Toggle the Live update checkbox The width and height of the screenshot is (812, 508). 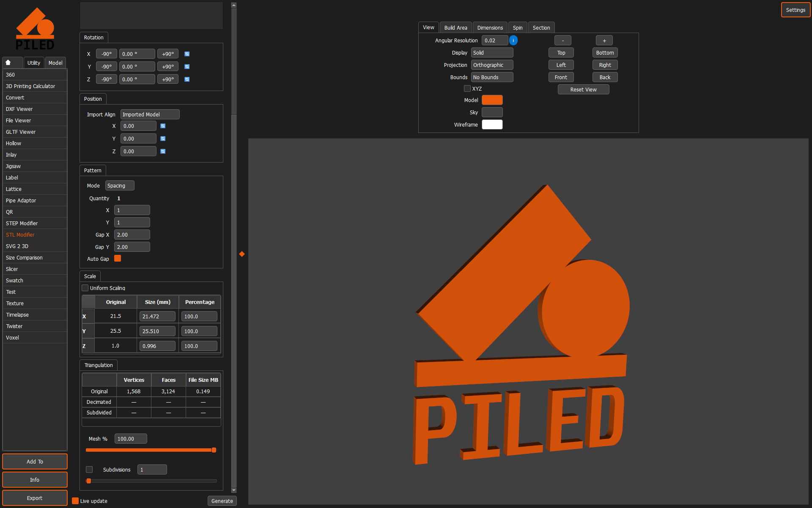point(75,501)
